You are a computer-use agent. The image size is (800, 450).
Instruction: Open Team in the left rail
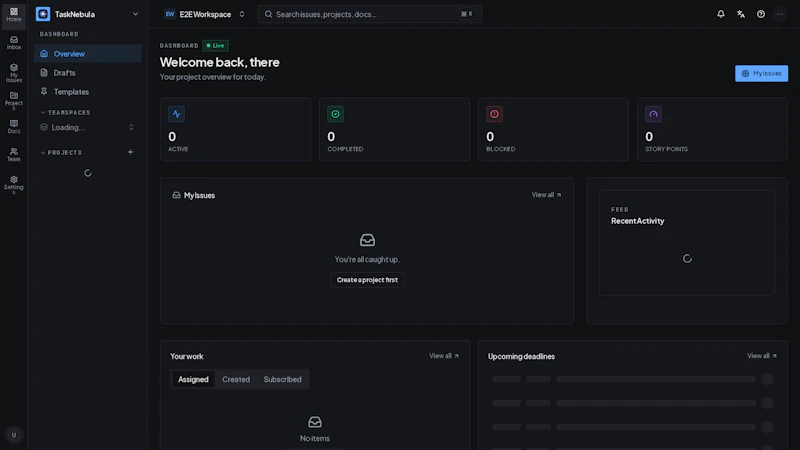click(14, 155)
